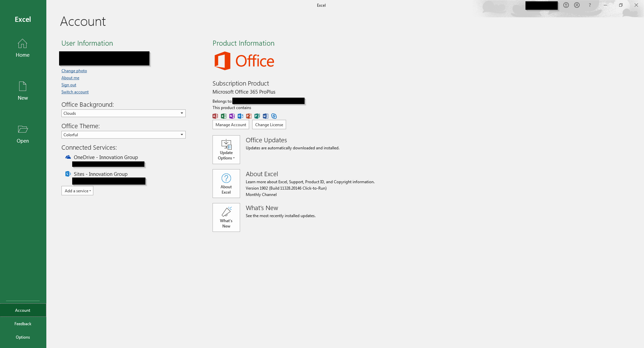644x348 pixels.
Task: Open Feedback from the sidebar
Action: [23, 324]
